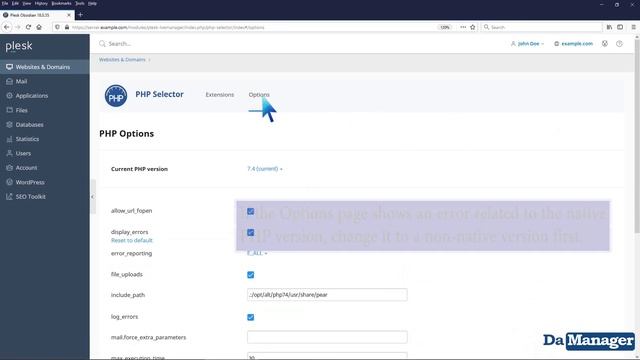640x360 pixels.
Task: Open the Firefox hamburger menu
Action: click(x=633, y=27)
